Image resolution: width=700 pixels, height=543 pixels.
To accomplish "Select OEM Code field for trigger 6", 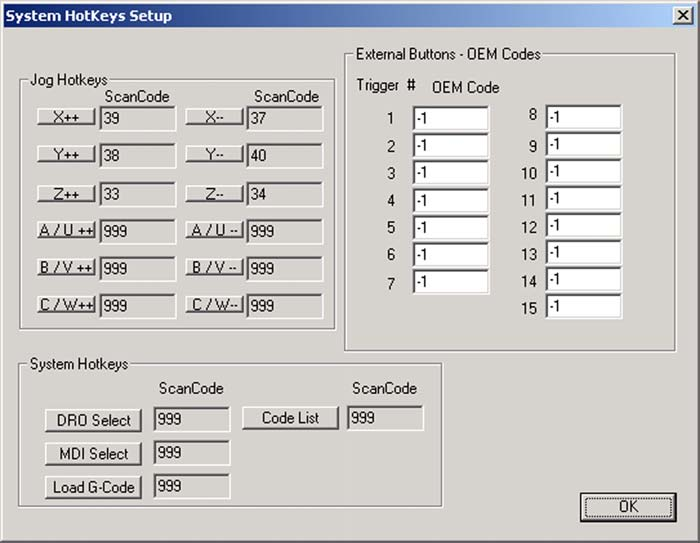I will pos(450,255).
